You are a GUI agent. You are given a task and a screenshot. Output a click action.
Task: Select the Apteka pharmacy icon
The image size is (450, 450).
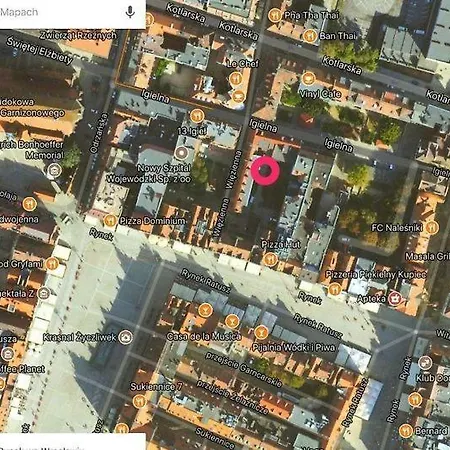395,298
